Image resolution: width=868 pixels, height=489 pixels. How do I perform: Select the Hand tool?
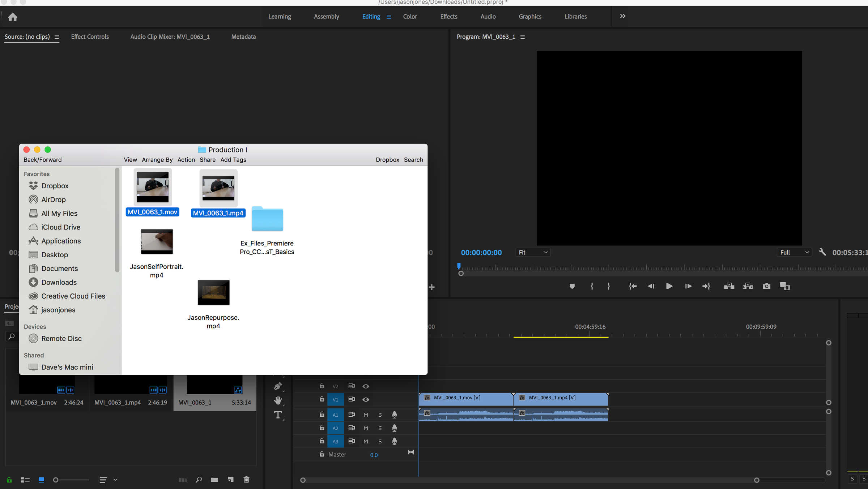pos(278,400)
